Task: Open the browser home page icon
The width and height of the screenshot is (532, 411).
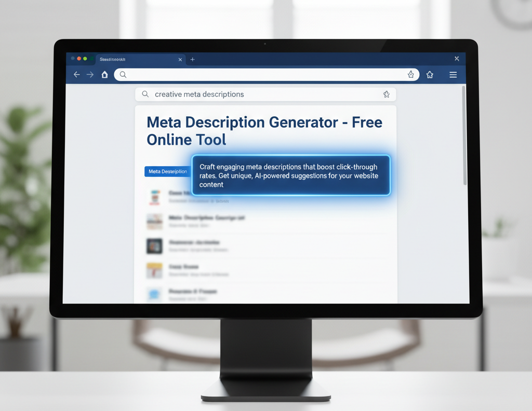Action: click(x=104, y=75)
